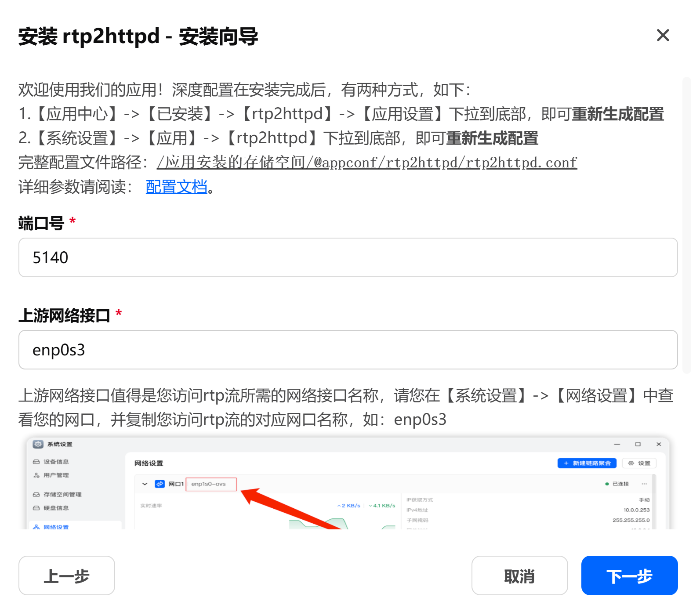700x608 pixels.
Task: Go back with the 上一步 button
Action: pos(67,575)
